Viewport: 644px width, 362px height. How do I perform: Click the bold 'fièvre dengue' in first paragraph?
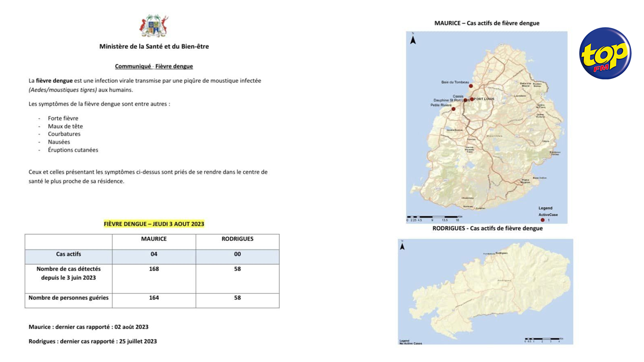pos(54,81)
